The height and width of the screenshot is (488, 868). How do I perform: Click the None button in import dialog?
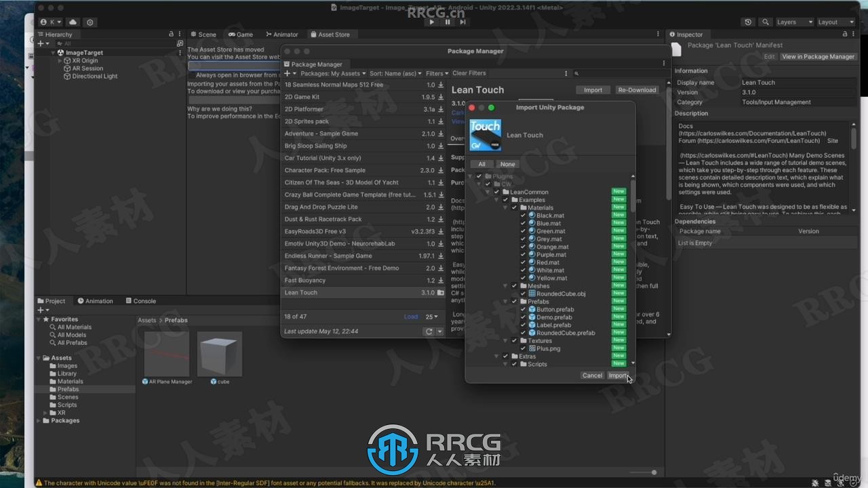point(507,164)
